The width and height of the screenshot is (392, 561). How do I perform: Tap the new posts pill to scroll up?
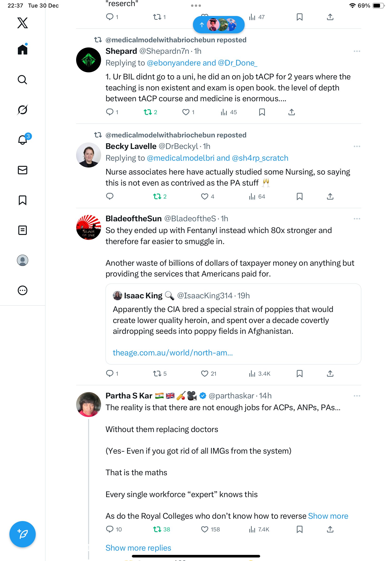[x=219, y=25]
